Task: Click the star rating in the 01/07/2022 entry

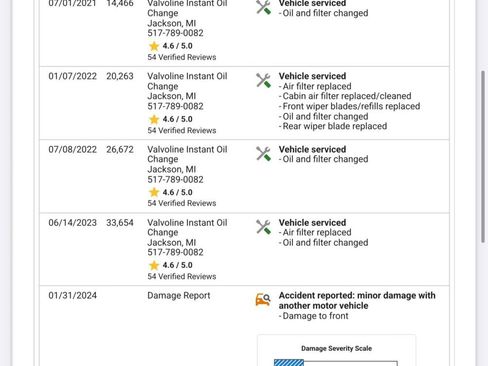Action: [170, 119]
